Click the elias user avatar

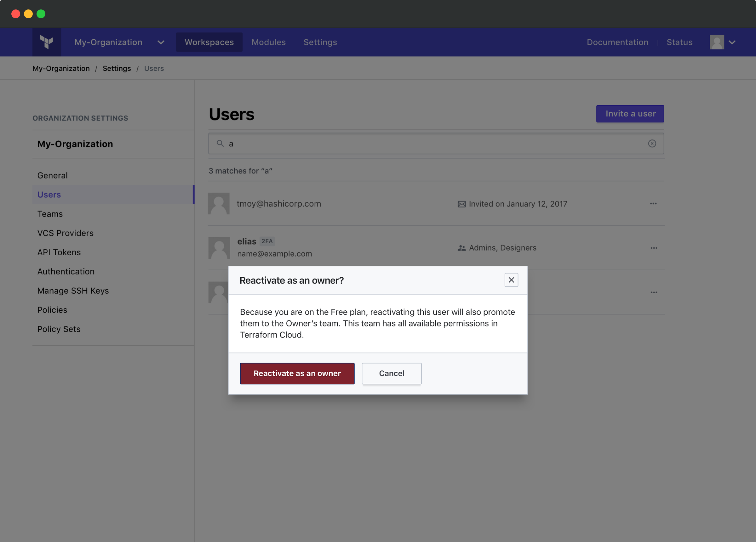click(219, 248)
